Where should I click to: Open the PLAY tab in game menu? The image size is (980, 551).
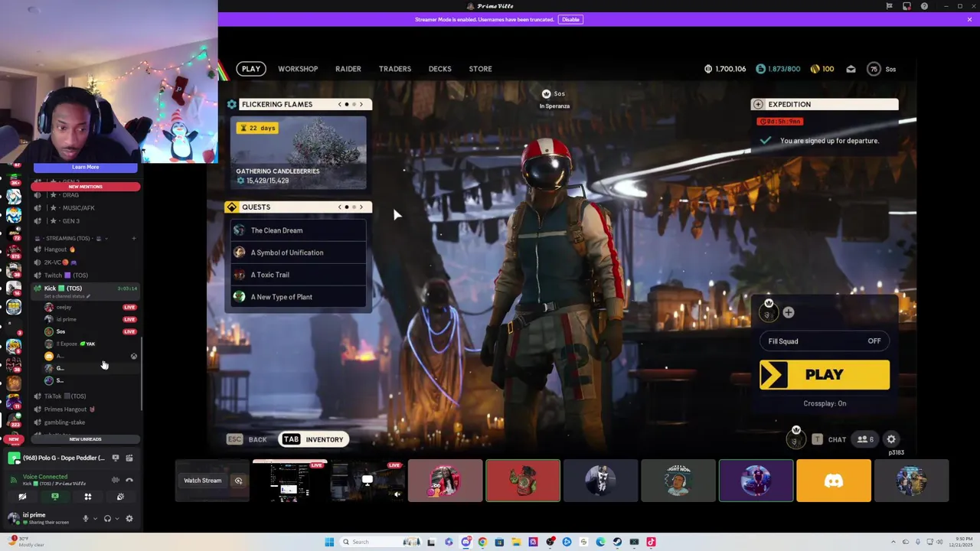coord(251,69)
